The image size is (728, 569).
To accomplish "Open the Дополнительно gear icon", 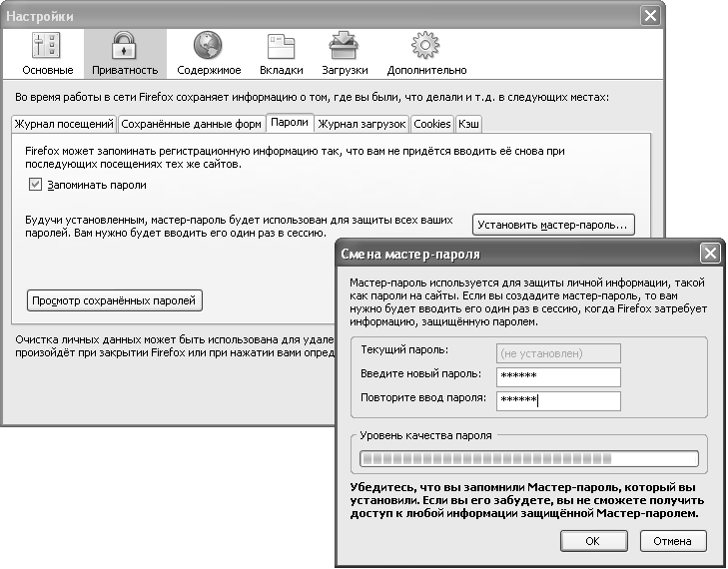I will coord(426,47).
